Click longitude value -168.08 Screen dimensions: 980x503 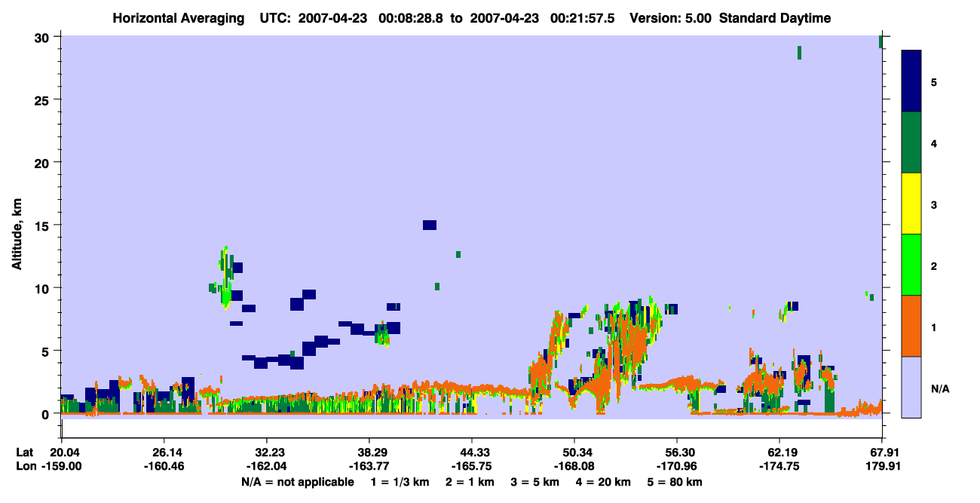(574, 467)
